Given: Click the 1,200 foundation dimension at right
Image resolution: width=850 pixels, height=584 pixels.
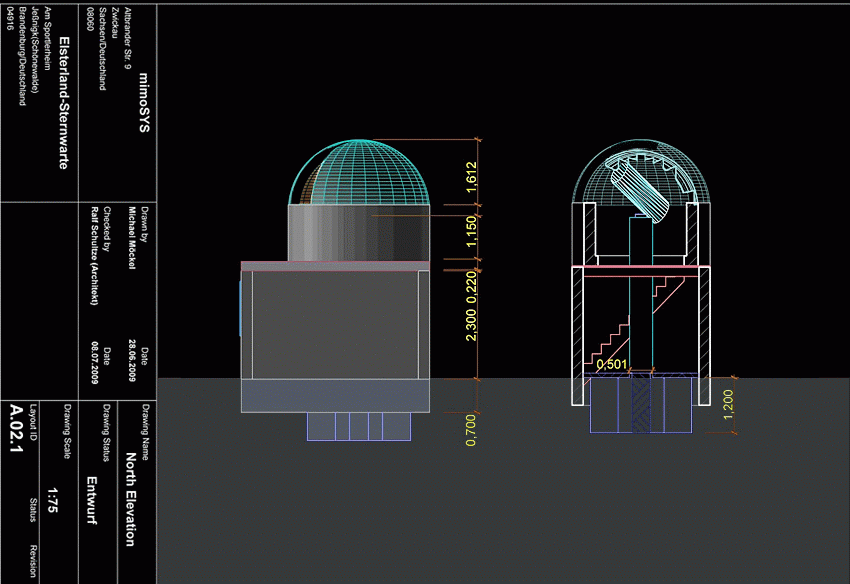Looking at the screenshot, I should click(728, 406).
